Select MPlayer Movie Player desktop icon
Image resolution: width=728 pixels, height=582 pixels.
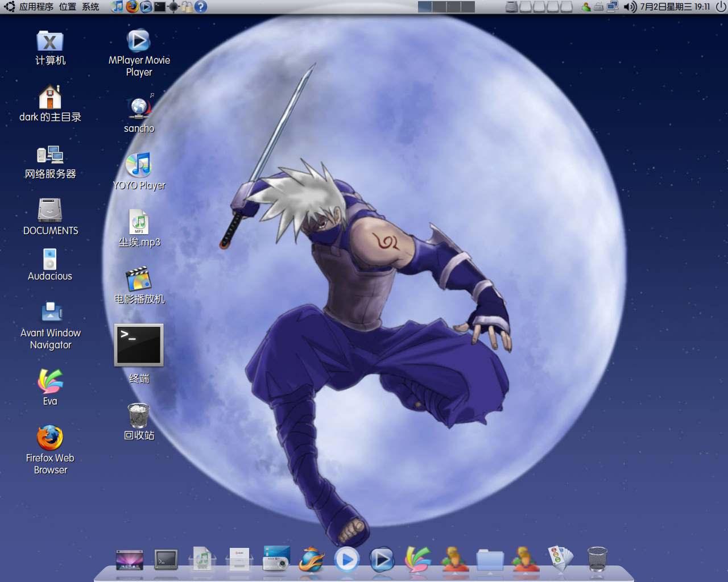tap(139, 41)
